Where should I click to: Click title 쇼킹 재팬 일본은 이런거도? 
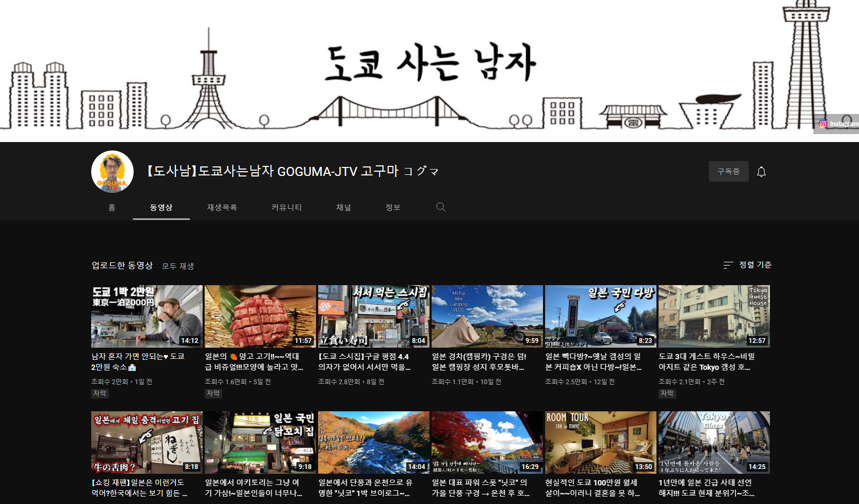coord(139,488)
